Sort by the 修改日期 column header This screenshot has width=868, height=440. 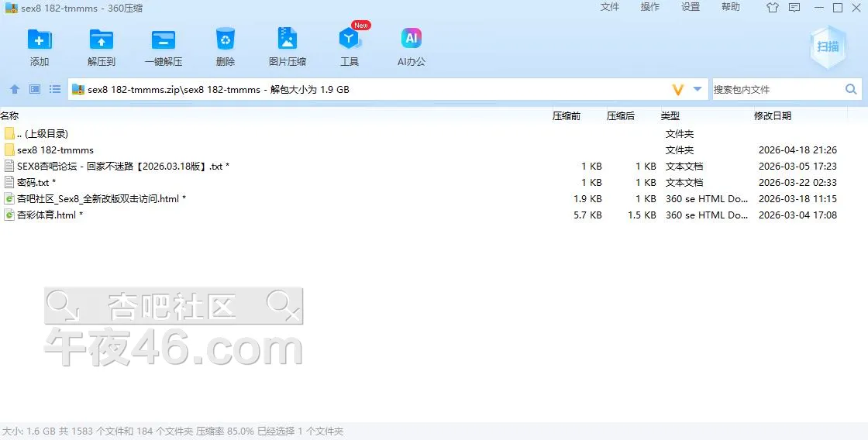tap(772, 115)
